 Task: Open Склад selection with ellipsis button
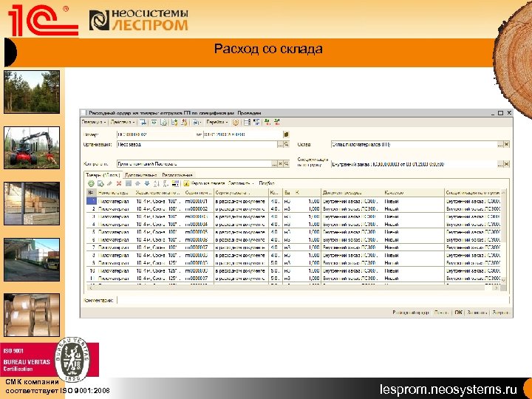tap(500, 145)
